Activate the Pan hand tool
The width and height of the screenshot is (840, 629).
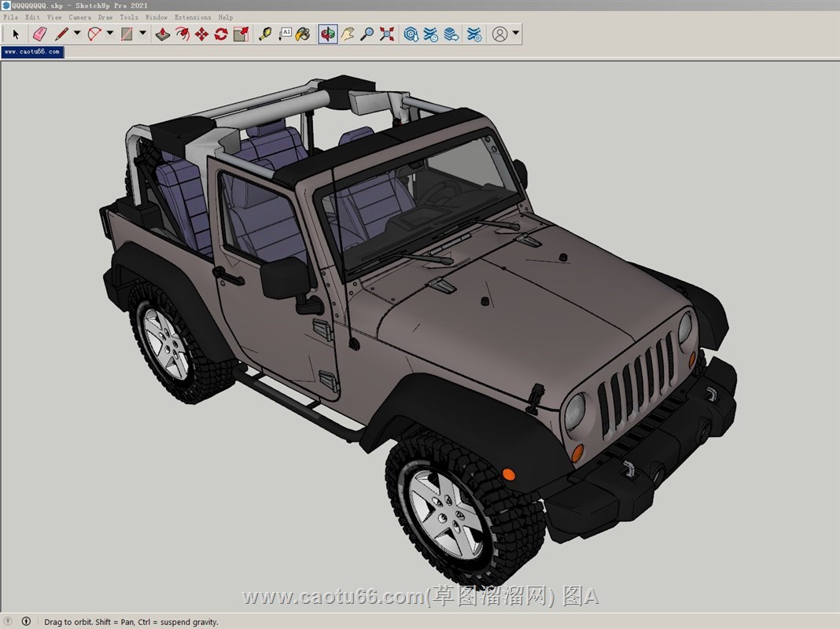[x=348, y=34]
